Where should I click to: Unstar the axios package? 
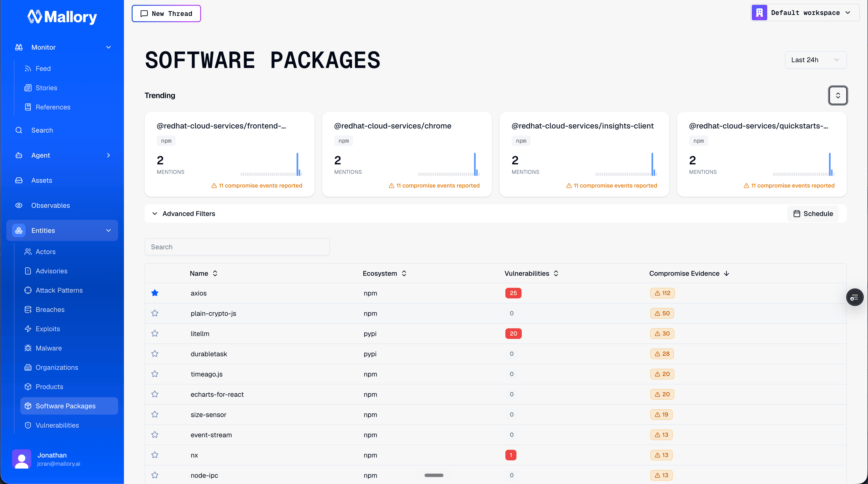click(155, 293)
